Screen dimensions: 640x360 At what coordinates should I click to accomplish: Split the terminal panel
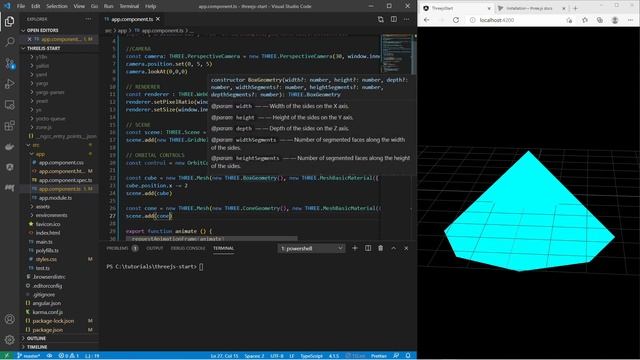click(368, 248)
